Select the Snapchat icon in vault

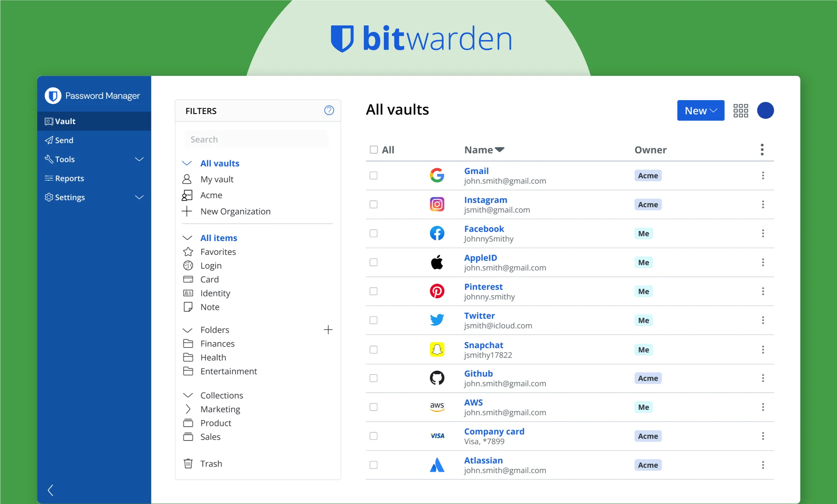437,350
